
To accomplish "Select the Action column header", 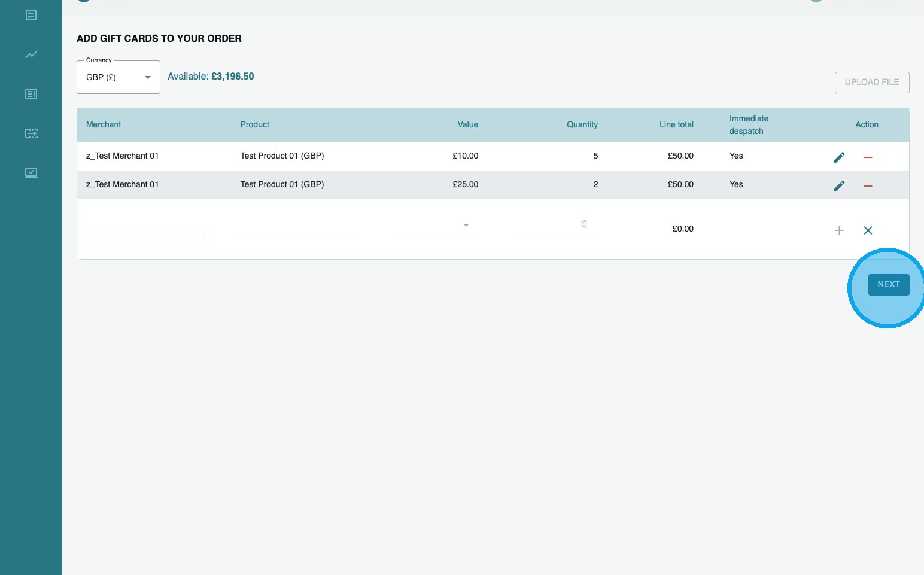I will [x=867, y=124].
